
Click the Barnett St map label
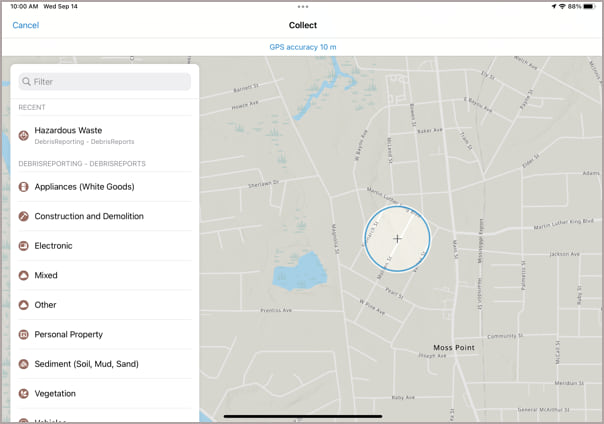point(246,88)
